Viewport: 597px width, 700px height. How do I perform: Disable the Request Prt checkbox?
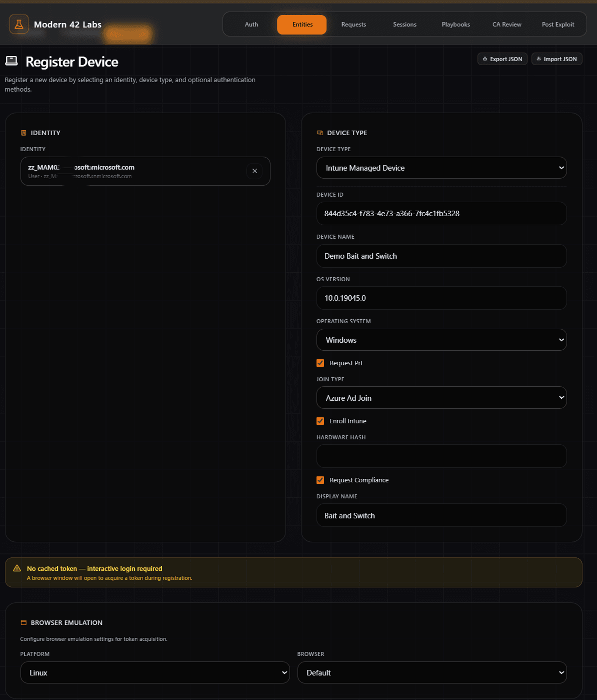pyautogui.click(x=320, y=363)
